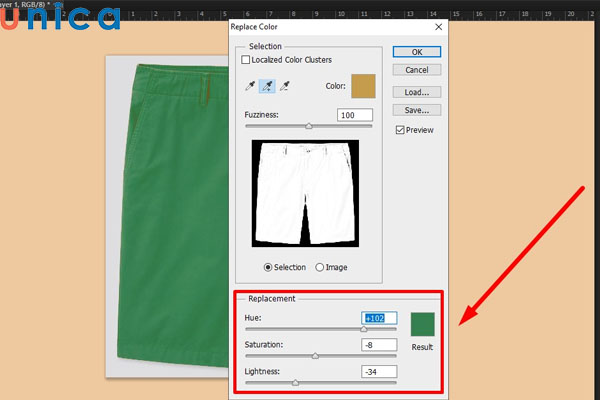Click the Saturation slider handle
This screenshot has width=600, height=400.
pos(315,356)
